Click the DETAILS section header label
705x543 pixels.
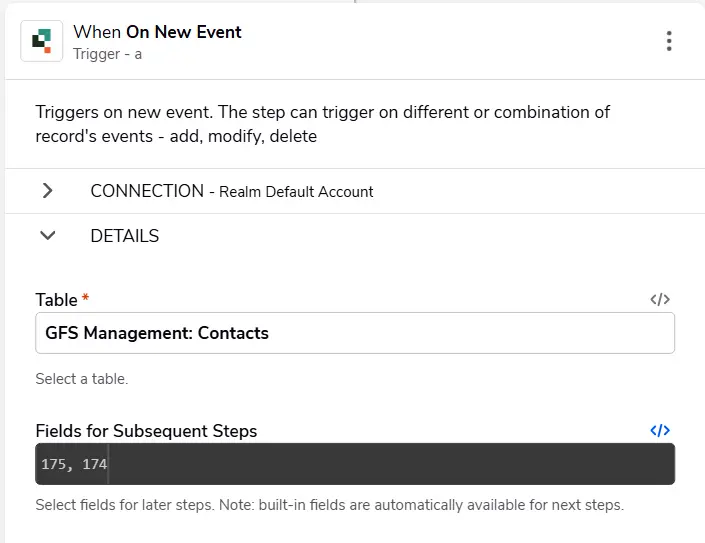coord(125,236)
